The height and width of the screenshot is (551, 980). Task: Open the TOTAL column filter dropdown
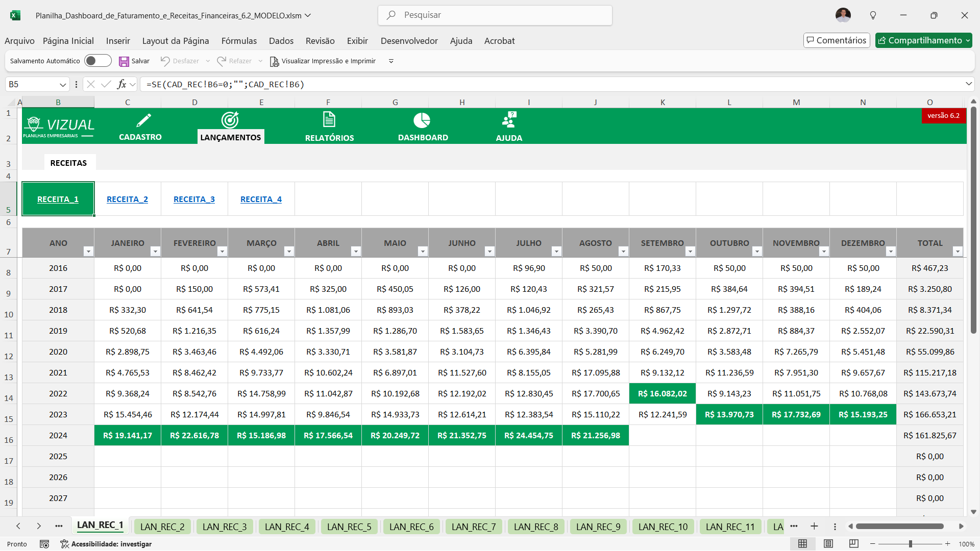[x=957, y=251]
